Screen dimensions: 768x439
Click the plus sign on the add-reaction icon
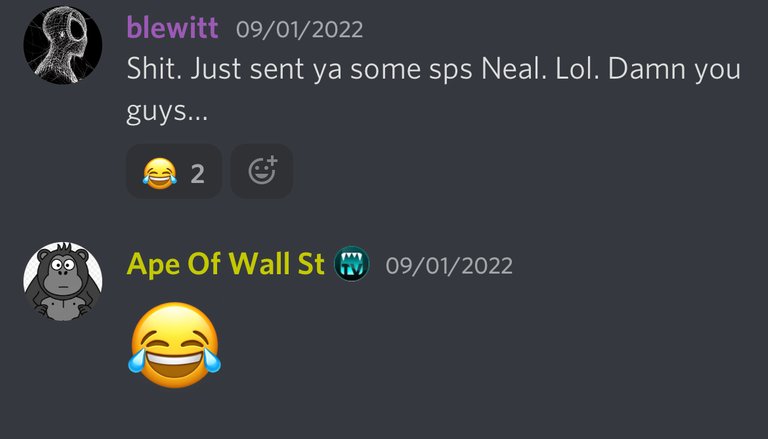pyautogui.click(x=272, y=161)
